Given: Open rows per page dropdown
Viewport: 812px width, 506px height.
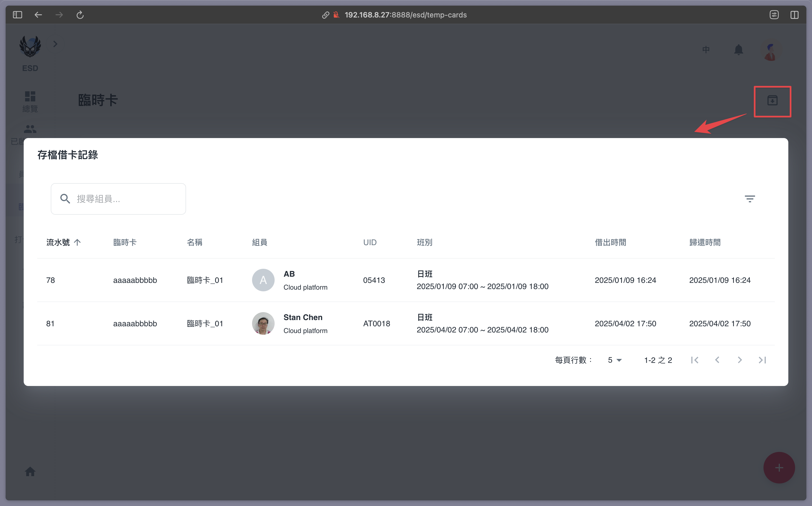Looking at the screenshot, I should (x=614, y=360).
